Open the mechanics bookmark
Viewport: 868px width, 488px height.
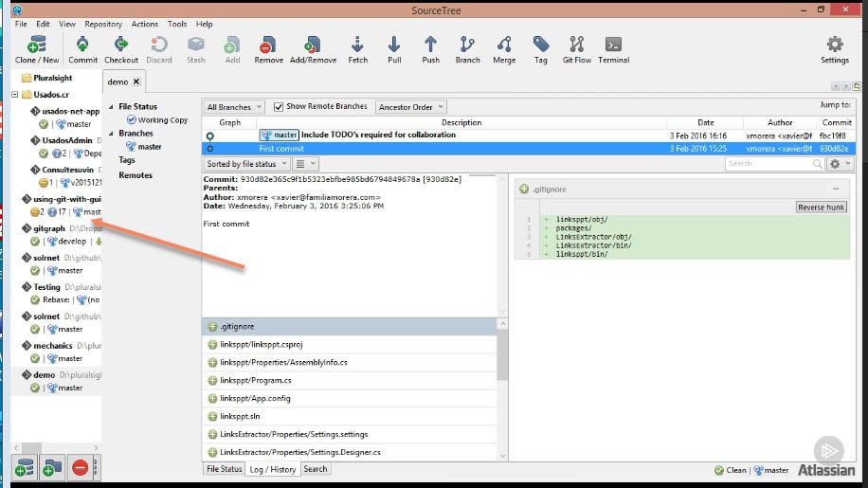(x=52, y=345)
